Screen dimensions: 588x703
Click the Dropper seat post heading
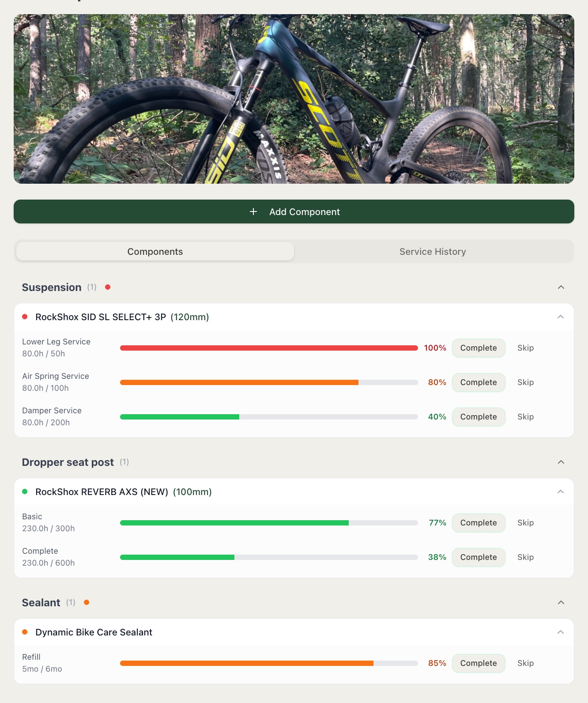tap(68, 462)
